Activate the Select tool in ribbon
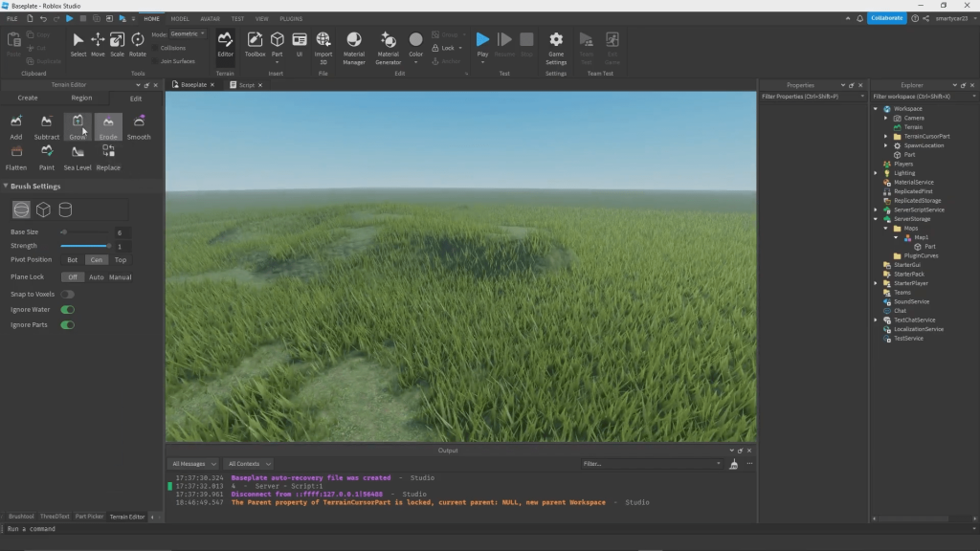The image size is (980, 551). 78,45
